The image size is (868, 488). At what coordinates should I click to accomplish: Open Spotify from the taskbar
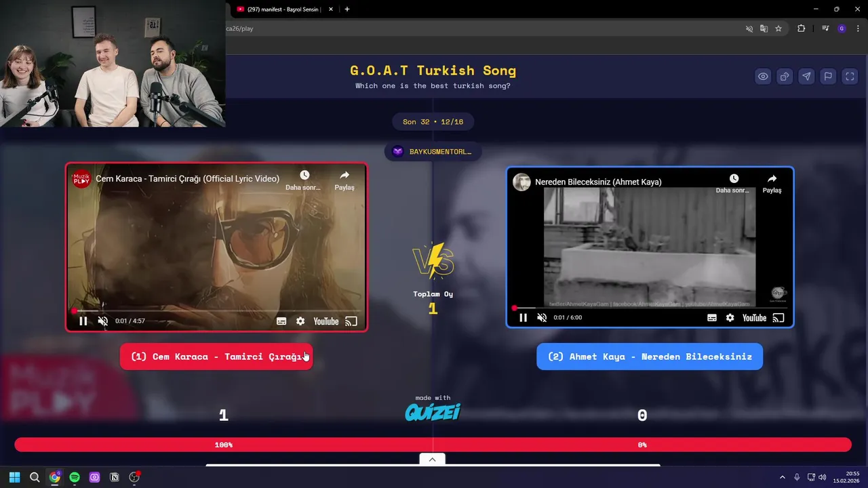[x=75, y=477]
